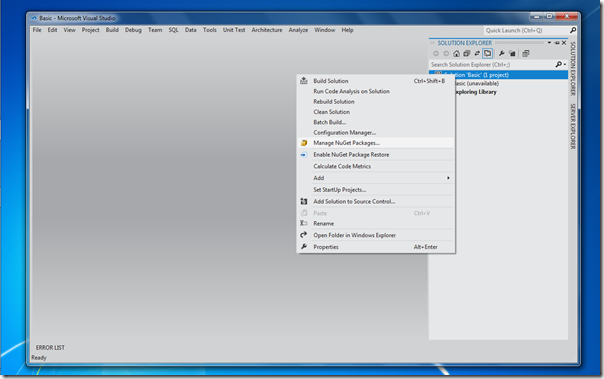Select Solution 'Basic' (1 project) tree row

[498, 75]
